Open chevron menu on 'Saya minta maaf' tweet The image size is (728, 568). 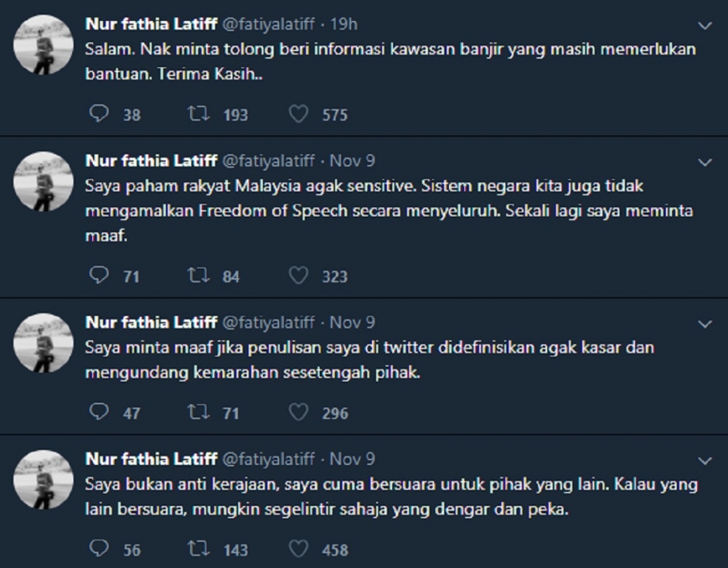[705, 323]
